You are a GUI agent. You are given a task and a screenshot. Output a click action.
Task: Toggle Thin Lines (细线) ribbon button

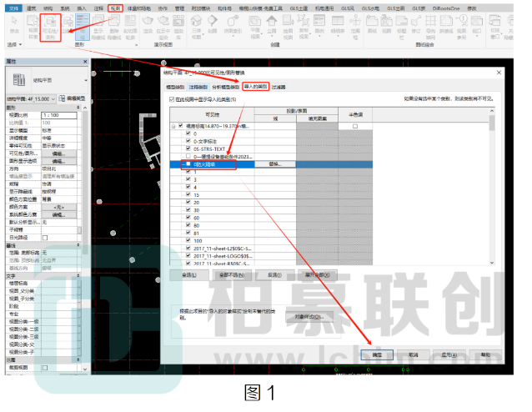pos(83,28)
